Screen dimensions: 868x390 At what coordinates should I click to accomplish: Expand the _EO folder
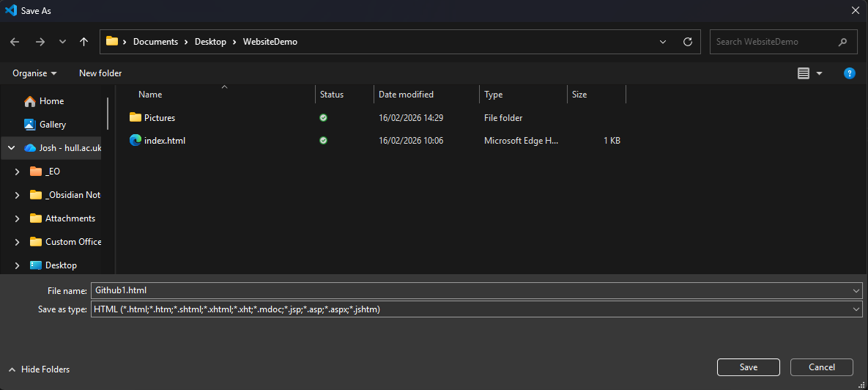tap(17, 172)
